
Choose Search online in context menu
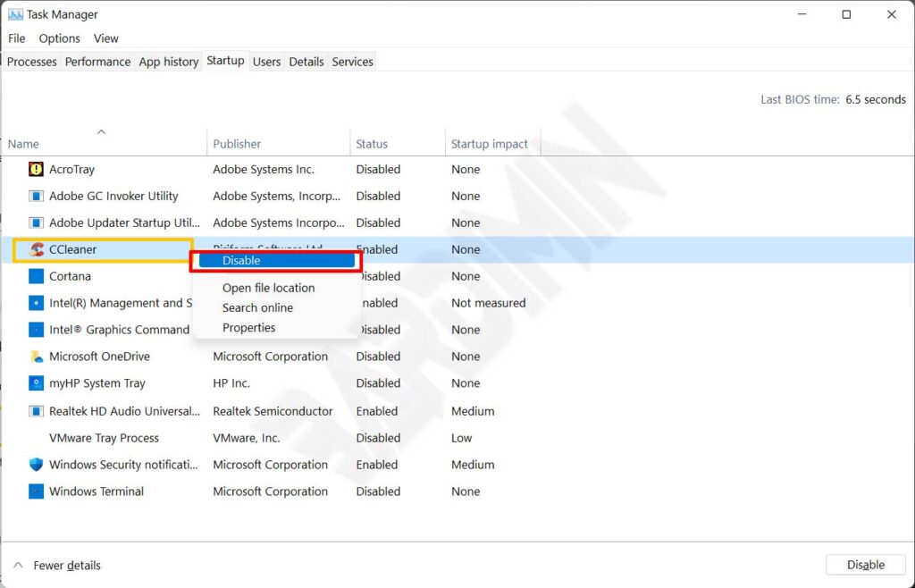[x=257, y=307]
